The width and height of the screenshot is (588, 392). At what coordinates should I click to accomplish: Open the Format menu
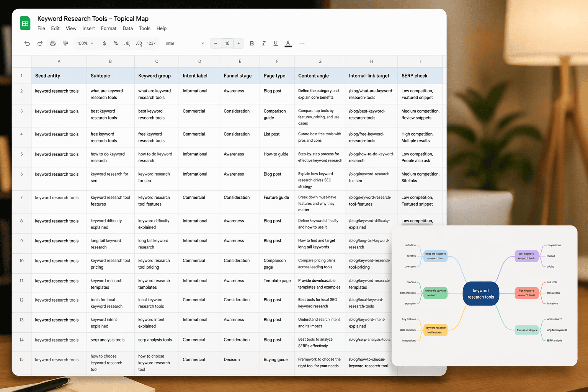pyautogui.click(x=109, y=28)
